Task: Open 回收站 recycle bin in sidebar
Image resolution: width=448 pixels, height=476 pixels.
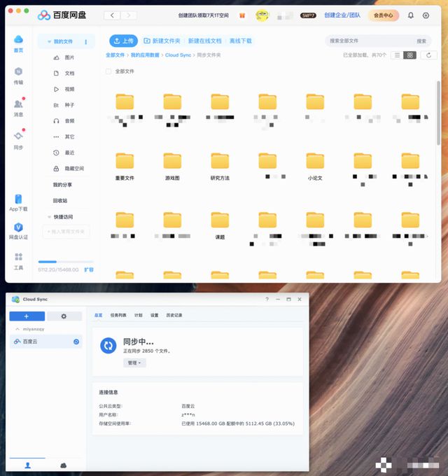Action: tap(60, 201)
